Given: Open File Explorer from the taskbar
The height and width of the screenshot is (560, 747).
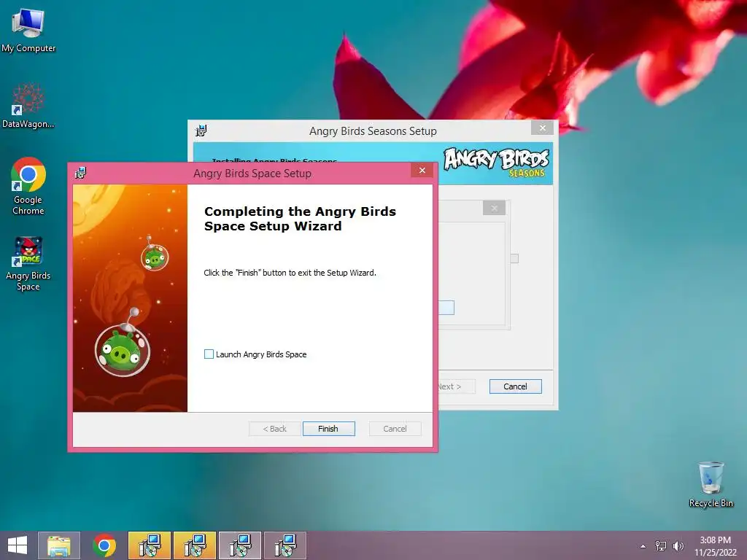Looking at the screenshot, I should [59, 545].
